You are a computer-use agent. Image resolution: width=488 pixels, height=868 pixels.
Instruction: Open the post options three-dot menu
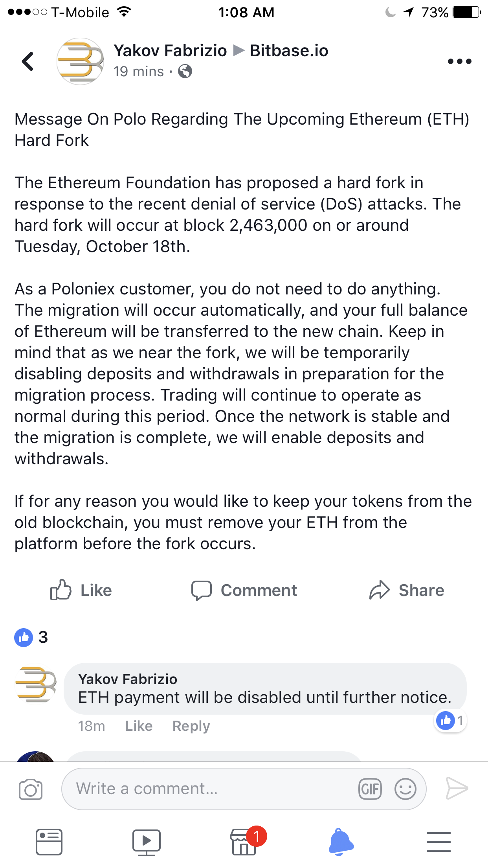459,61
